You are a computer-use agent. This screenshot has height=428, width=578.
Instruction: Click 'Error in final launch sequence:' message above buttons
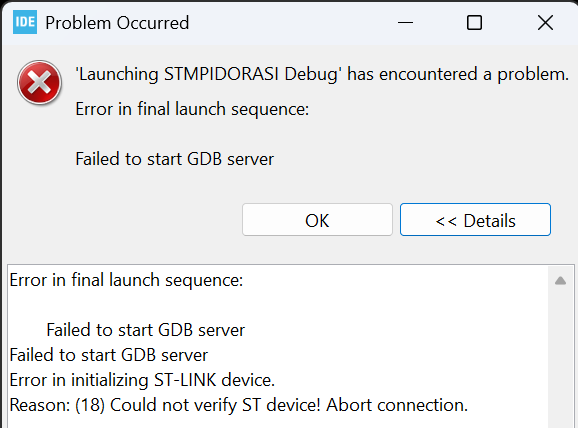(192, 109)
